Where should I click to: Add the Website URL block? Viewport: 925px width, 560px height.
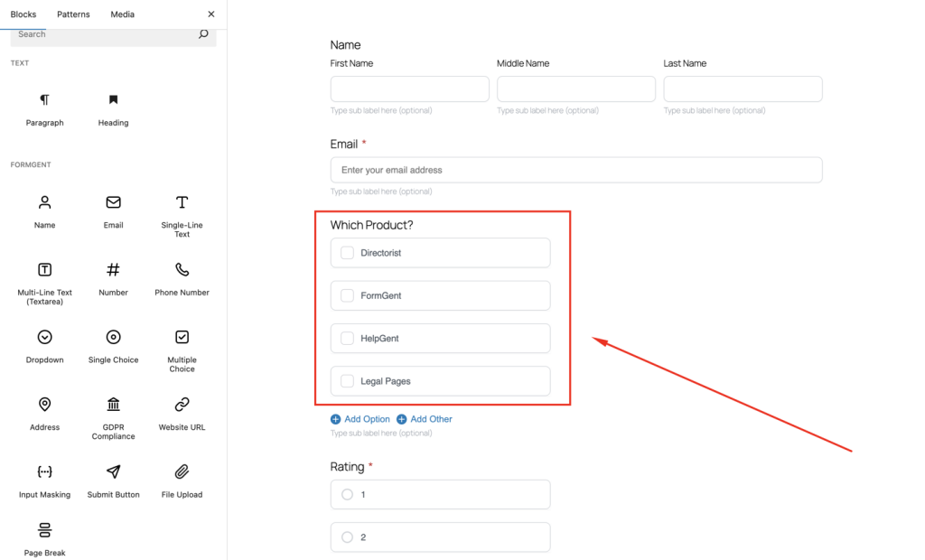click(x=182, y=415)
